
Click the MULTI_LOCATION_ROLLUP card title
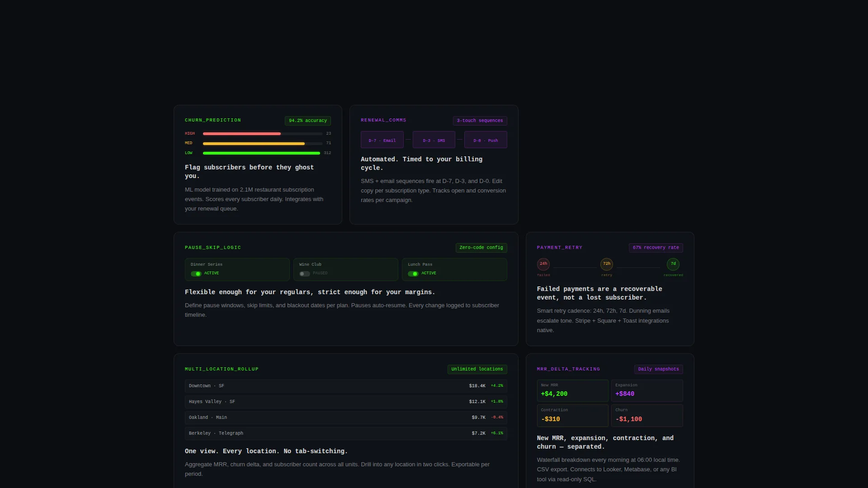[222, 369]
